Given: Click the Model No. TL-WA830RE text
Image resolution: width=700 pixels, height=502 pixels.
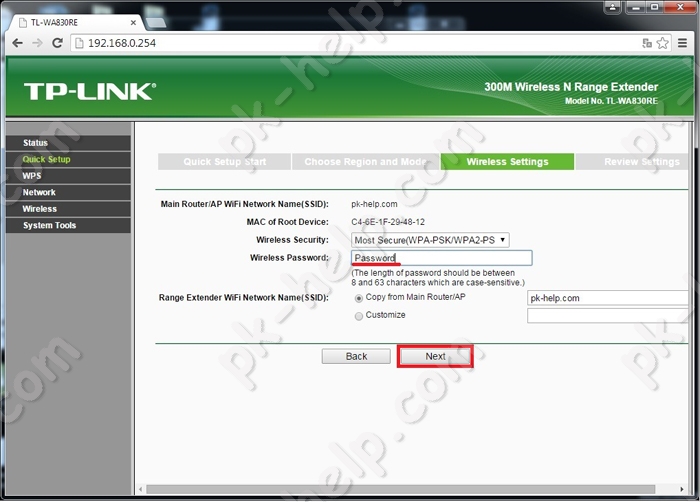Looking at the screenshot, I should click(611, 101).
